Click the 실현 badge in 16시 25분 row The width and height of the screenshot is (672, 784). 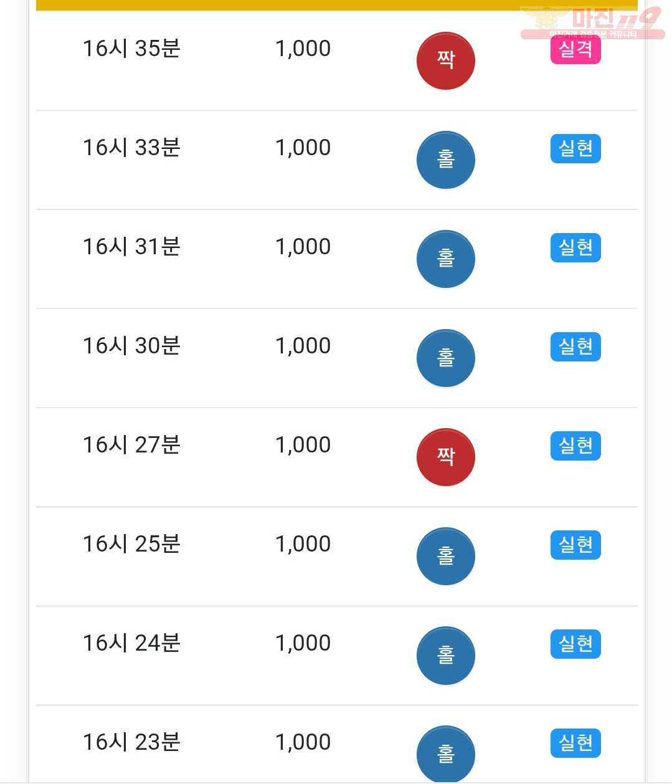[575, 545]
